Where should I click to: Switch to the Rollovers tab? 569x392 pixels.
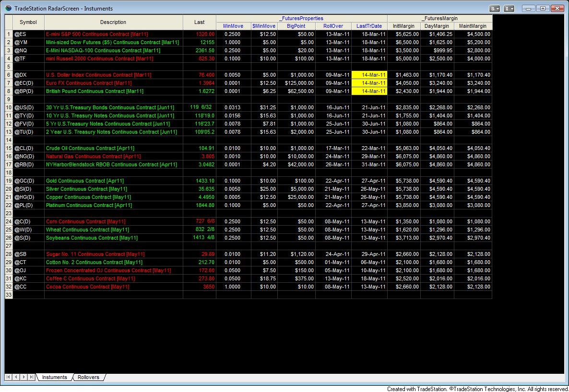(x=88, y=377)
